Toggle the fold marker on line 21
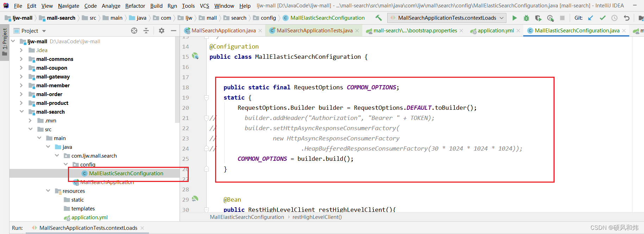The width and height of the screenshot is (644, 234). (x=207, y=118)
